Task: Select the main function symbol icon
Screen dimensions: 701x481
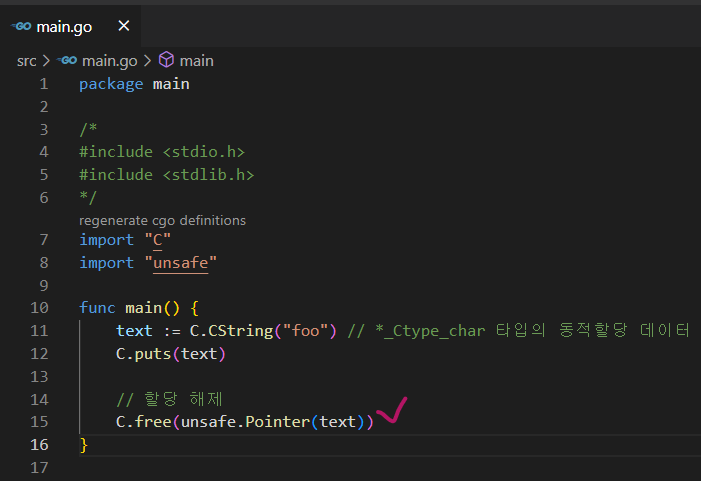Action: pos(167,60)
